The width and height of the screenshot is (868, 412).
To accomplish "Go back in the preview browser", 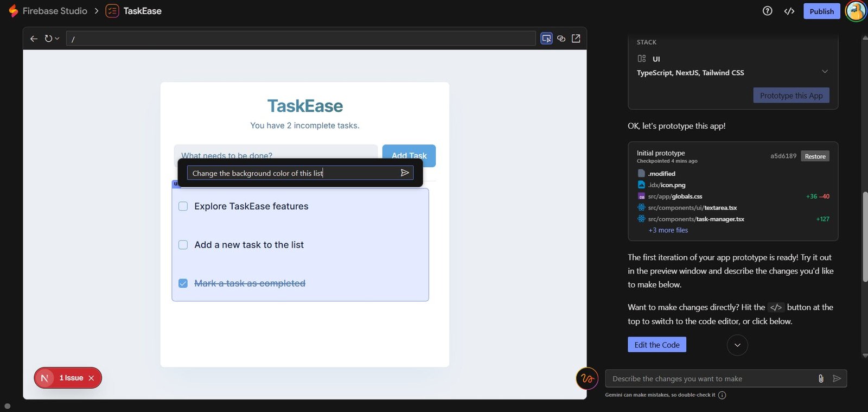I will click(34, 39).
